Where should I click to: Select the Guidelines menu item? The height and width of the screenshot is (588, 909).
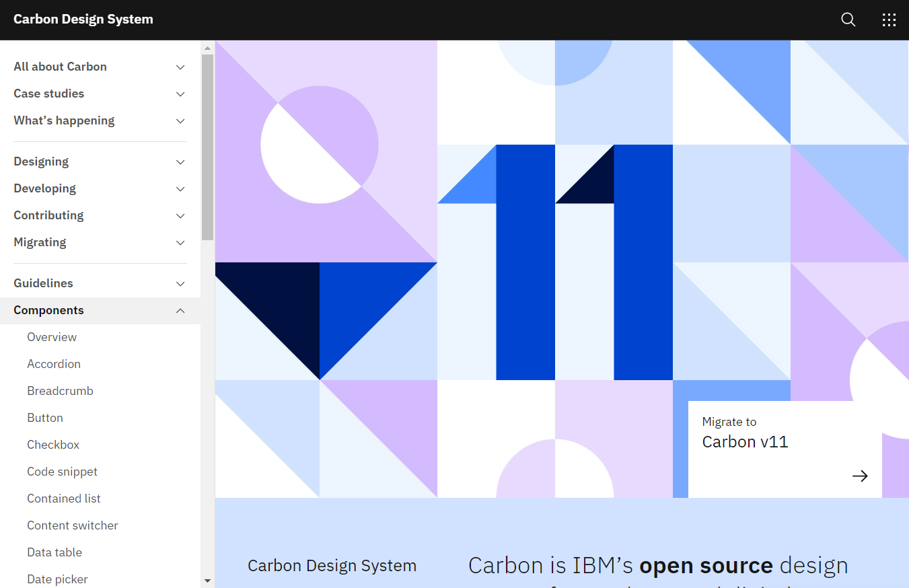[x=100, y=283]
